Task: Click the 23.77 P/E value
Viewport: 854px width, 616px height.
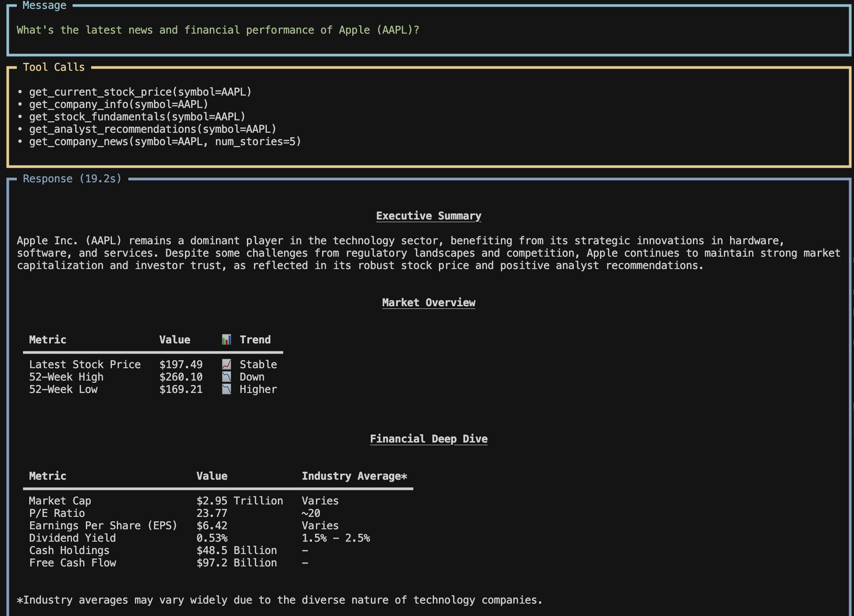Action: (x=212, y=513)
